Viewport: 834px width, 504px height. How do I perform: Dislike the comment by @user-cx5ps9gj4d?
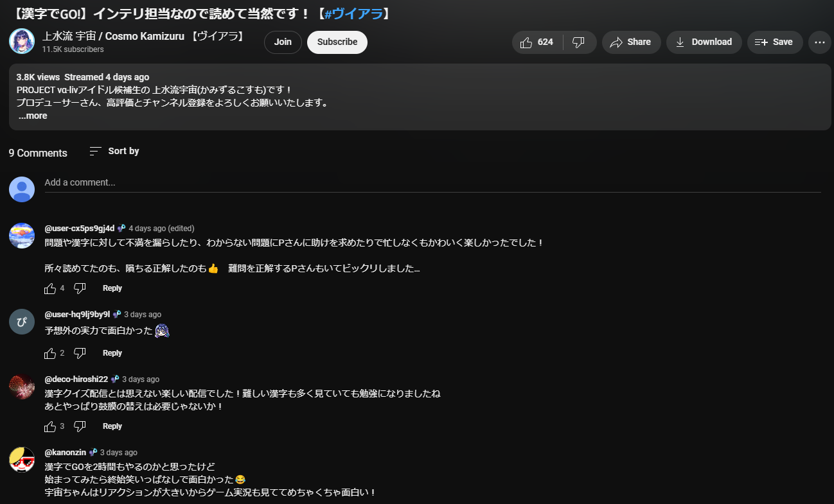80,289
